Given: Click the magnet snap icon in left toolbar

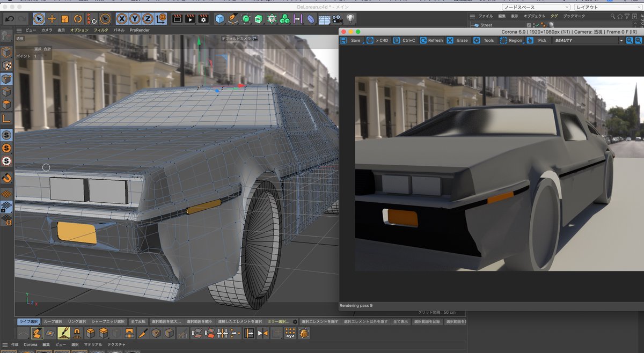Looking at the screenshot, I should [x=7, y=178].
